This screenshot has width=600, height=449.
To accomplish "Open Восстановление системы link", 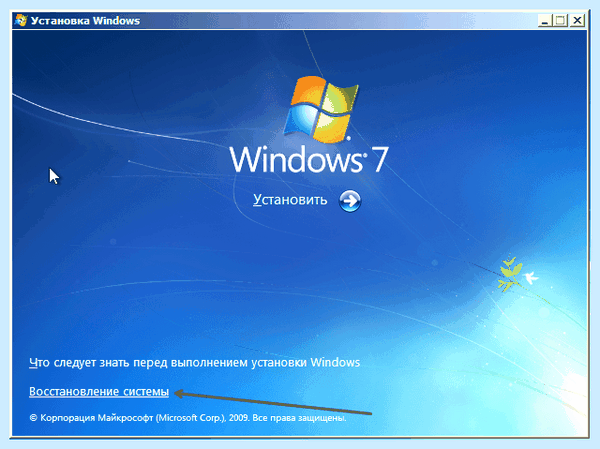I will (x=99, y=392).
